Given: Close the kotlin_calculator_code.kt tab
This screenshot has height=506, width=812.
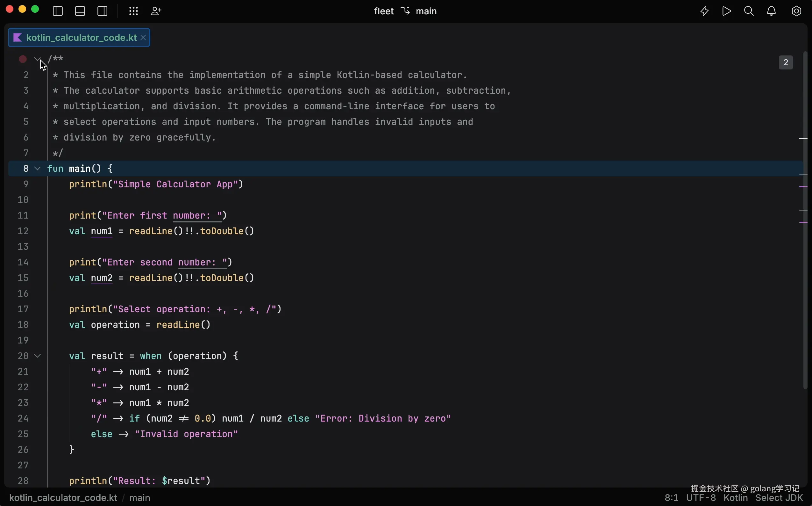Looking at the screenshot, I should pyautogui.click(x=143, y=38).
